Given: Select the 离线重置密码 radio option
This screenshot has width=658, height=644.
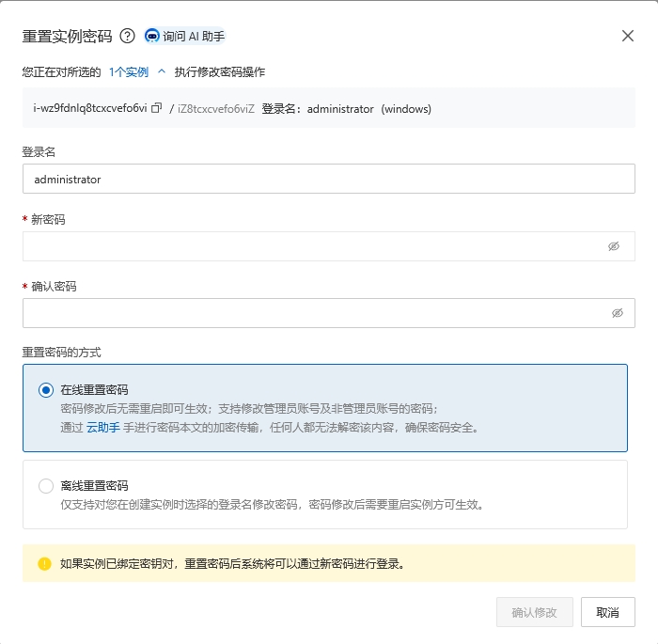Looking at the screenshot, I should [x=46, y=486].
